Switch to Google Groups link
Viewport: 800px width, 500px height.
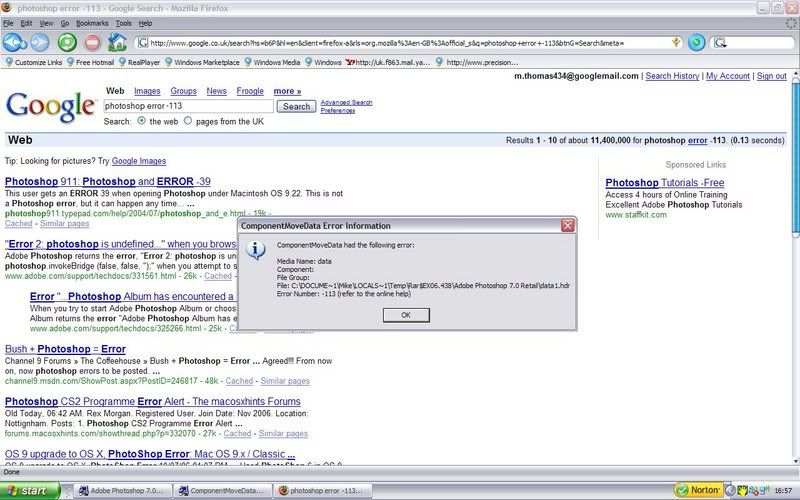(x=183, y=91)
